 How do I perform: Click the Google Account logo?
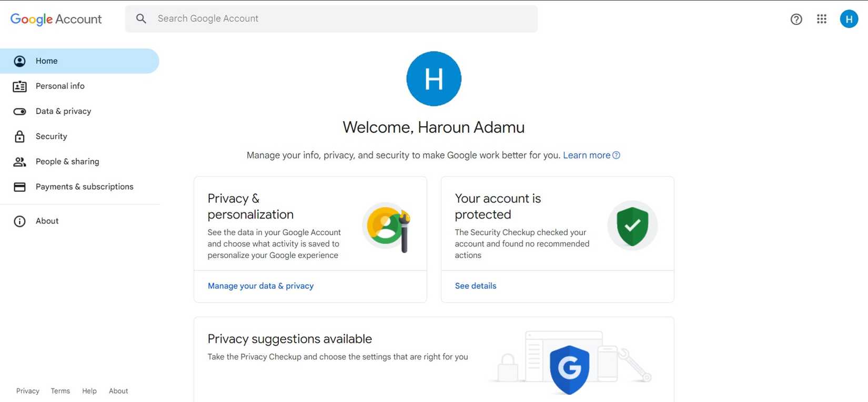pos(56,19)
